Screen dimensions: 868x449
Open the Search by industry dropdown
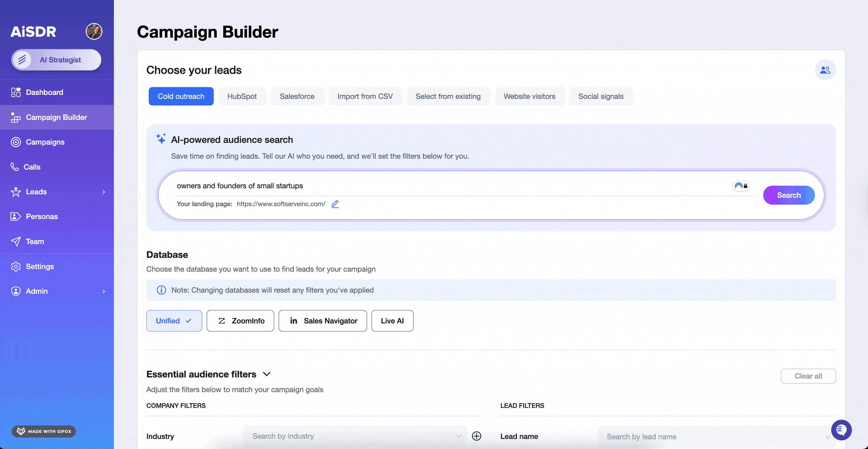(x=355, y=436)
